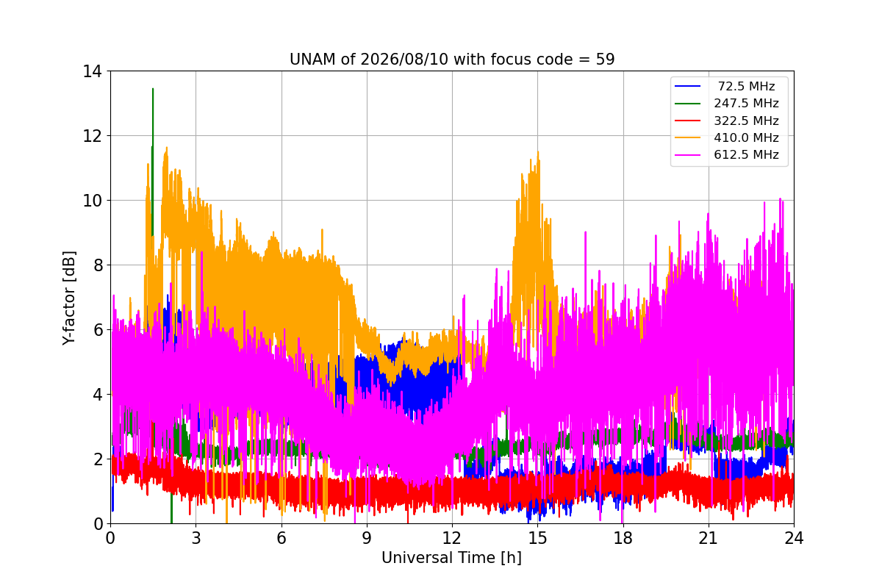Click the Y-factor [dB] axis label

click(69, 297)
